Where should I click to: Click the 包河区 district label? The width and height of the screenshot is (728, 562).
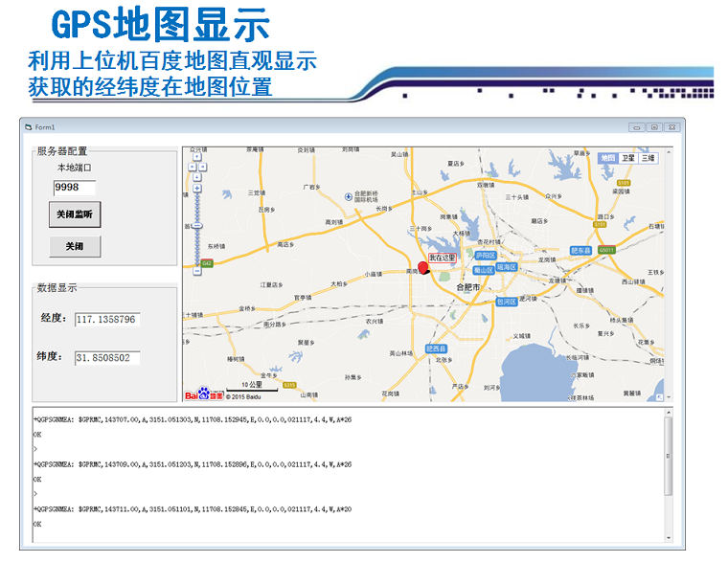[506, 302]
